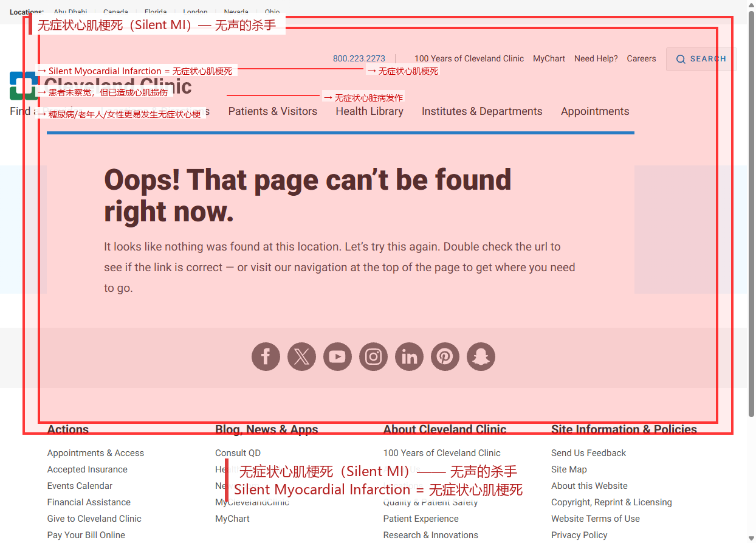Go to the Appointments menu item

coord(595,111)
